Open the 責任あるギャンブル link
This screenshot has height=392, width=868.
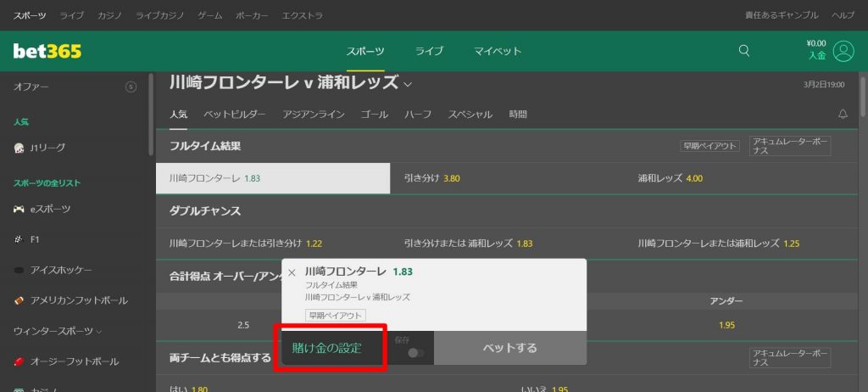[x=782, y=15]
